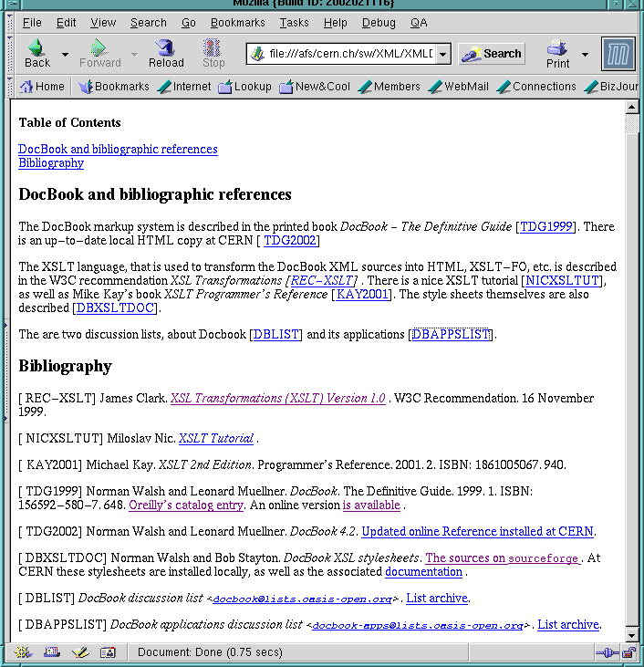The image size is (644, 667).
Task: Toggle the sidebar grippy on the left edge
Action: point(6,371)
